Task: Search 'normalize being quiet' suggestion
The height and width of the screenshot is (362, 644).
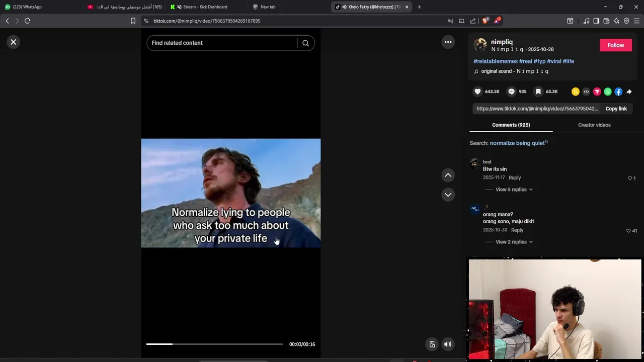Action: click(x=519, y=143)
